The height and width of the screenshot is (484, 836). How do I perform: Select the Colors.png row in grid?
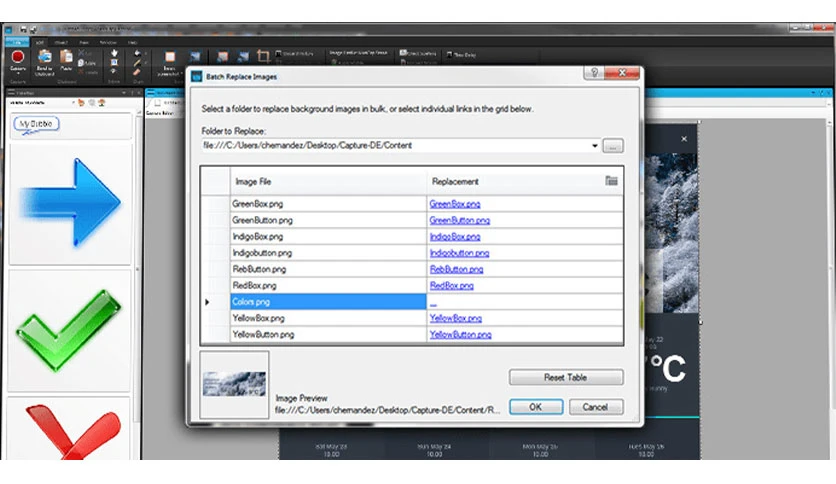(411, 302)
